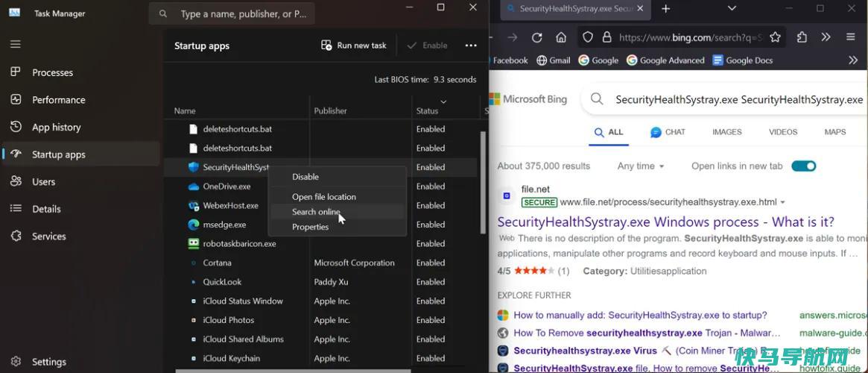Open SecurityHealthSystray.exe Windows process result link
This screenshot has height=373, width=868.
[x=665, y=222]
